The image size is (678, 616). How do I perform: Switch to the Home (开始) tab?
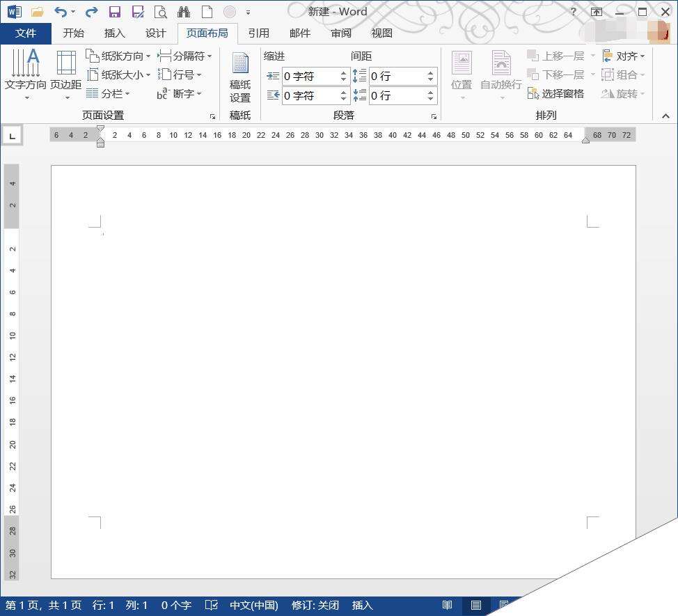pyautogui.click(x=74, y=33)
